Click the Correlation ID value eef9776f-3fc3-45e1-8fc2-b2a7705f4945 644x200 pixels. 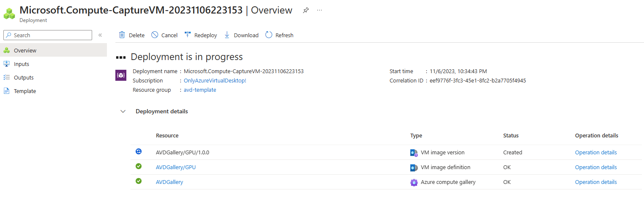(478, 80)
